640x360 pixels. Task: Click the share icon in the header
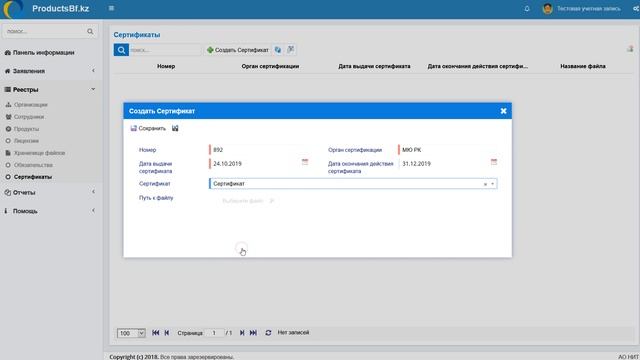[x=636, y=9]
